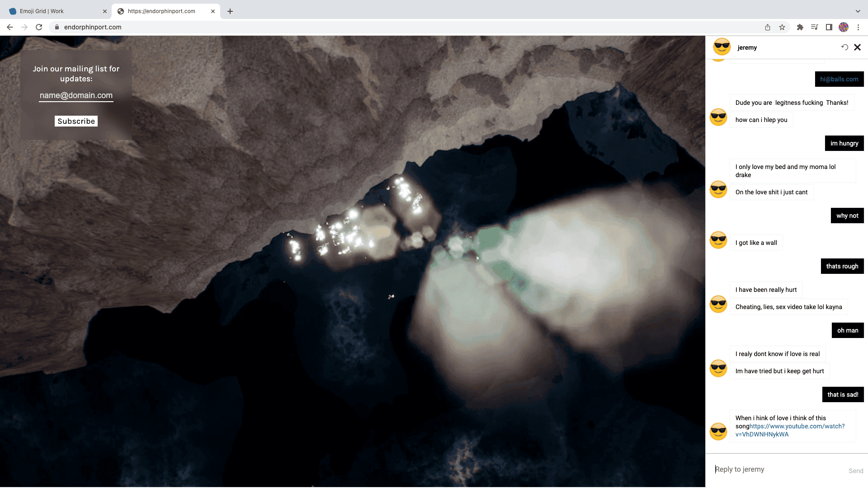Click the name@domain.com email field
This screenshot has width=868, height=488.
click(76, 95)
